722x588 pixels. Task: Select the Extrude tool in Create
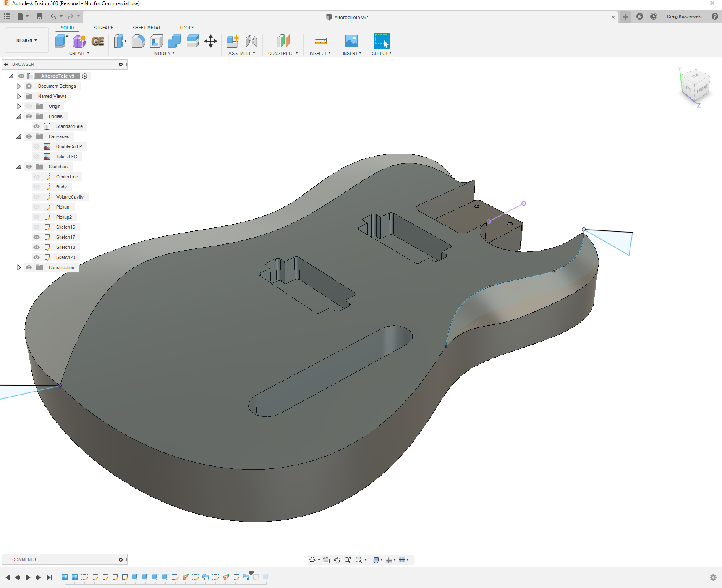tap(61, 41)
